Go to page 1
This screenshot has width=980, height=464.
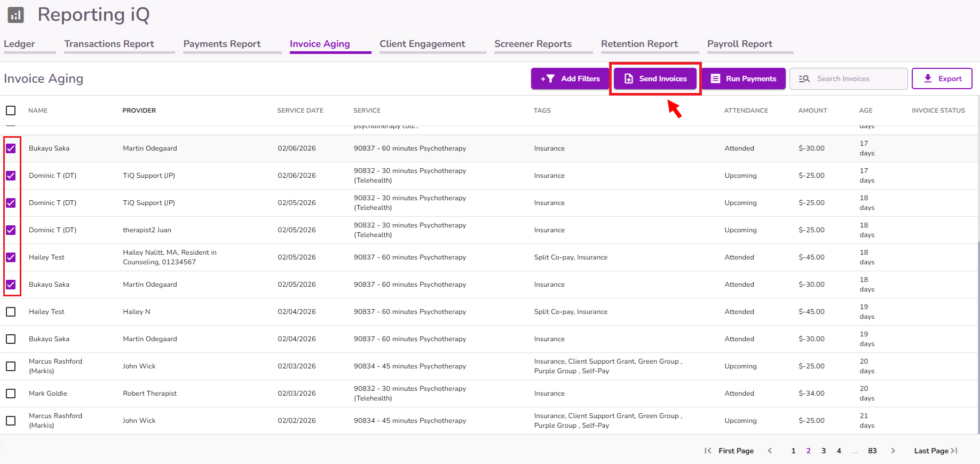(x=793, y=451)
